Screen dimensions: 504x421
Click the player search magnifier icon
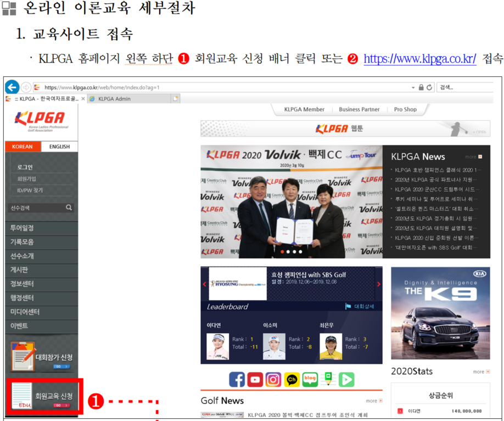[69, 208]
